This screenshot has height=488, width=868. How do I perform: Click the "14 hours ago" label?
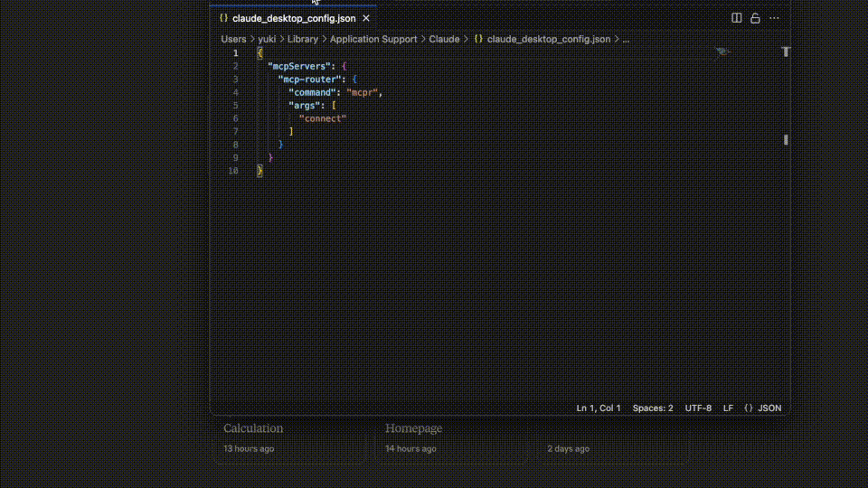(x=410, y=449)
